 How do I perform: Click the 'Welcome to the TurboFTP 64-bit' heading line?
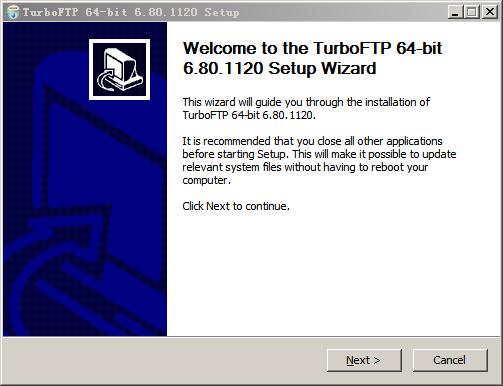pos(312,48)
